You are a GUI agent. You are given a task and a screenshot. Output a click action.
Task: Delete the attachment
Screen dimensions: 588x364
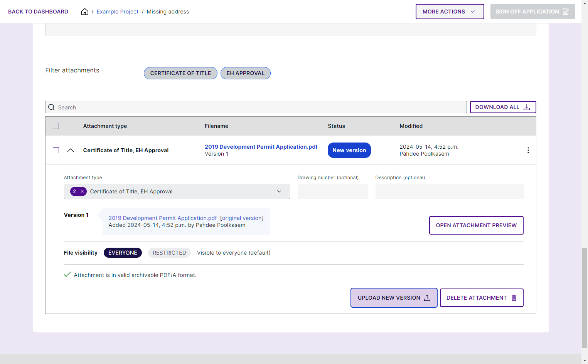pos(482,298)
